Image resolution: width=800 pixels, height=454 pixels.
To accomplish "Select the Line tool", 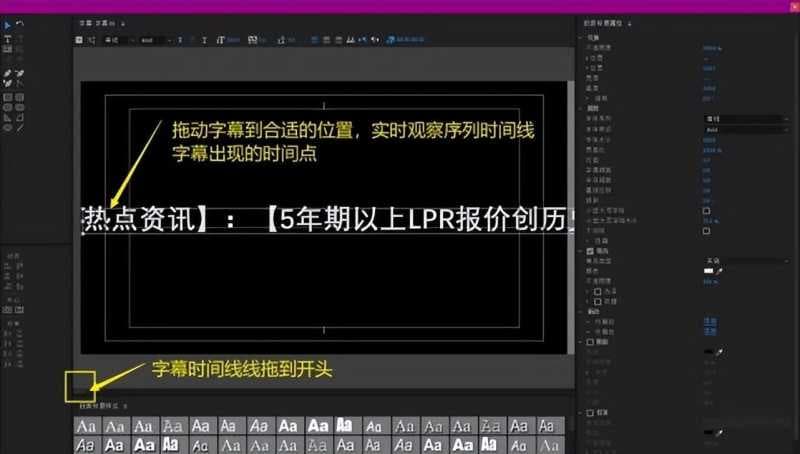I will pyautogui.click(x=19, y=128).
